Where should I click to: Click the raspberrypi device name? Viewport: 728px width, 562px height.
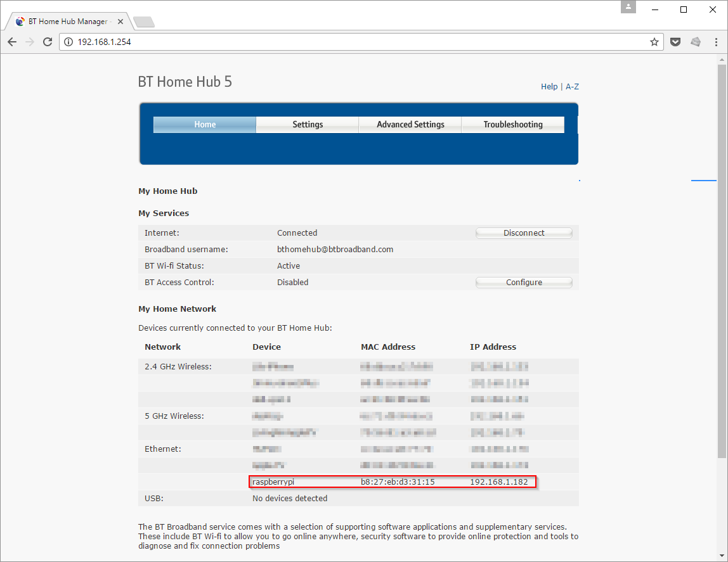click(273, 482)
